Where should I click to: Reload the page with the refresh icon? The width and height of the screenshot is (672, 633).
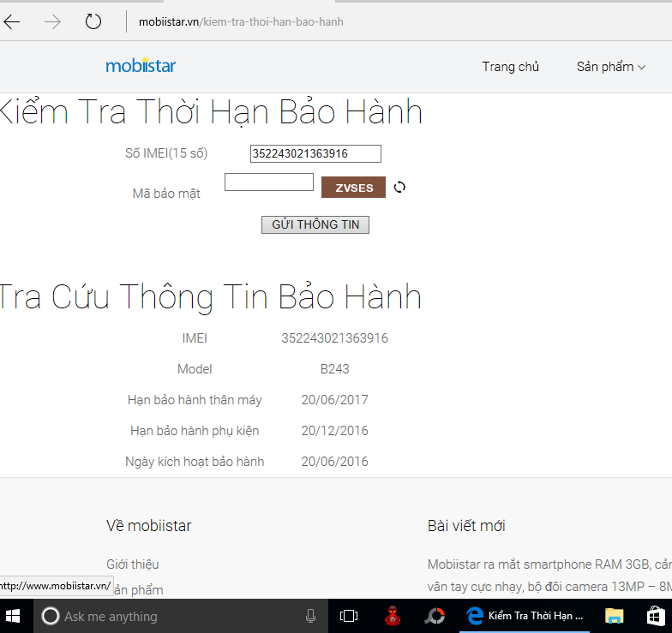coord(93,21)
